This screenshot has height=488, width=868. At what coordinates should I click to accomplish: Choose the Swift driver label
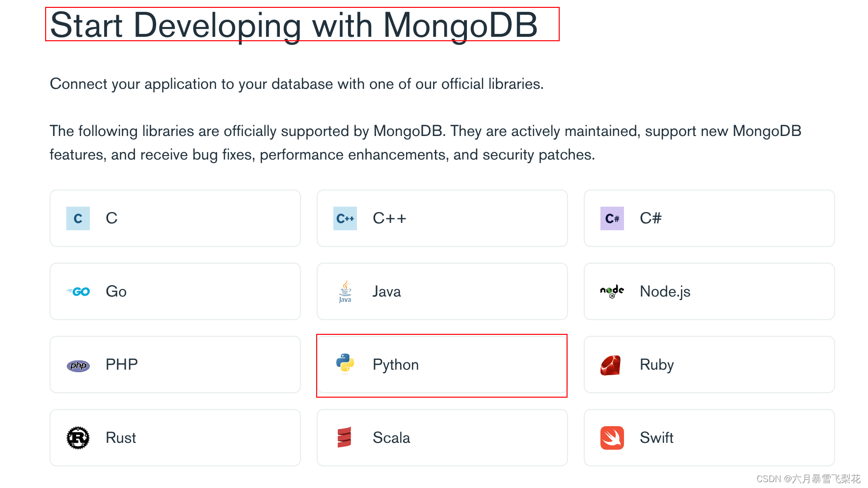656,437
